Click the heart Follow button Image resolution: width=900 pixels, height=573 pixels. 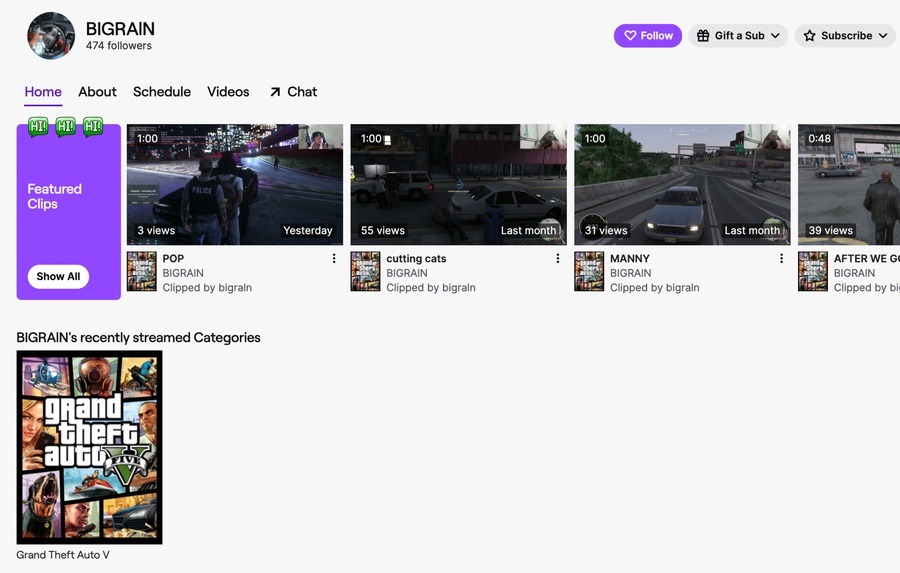[647, 36]
